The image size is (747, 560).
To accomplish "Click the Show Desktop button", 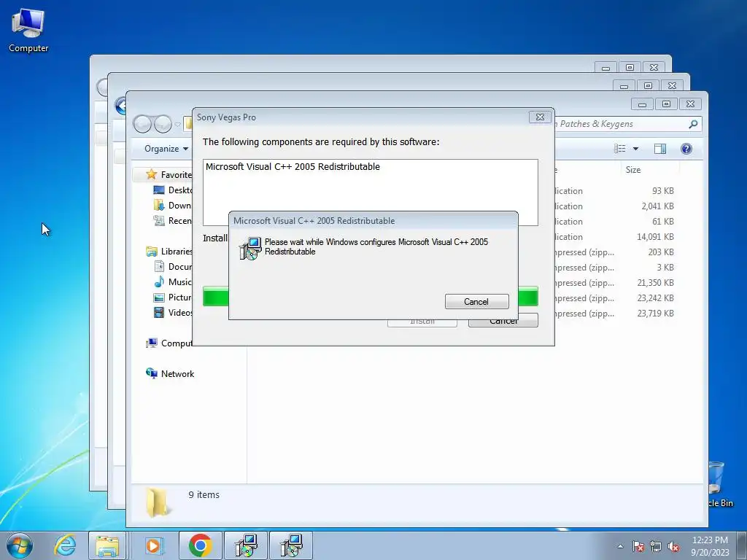I will pyautogui.click(x=742, y=545).
